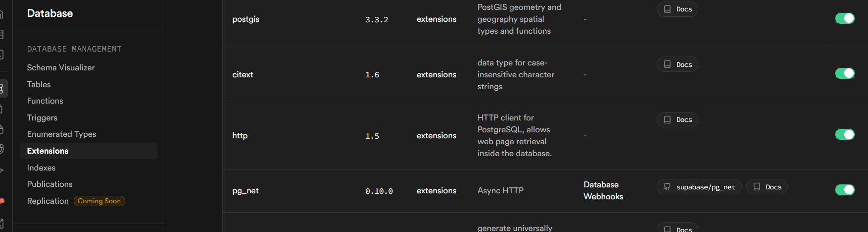
Task: Click the PostGIS geometry description text
Action: (519, 19)
